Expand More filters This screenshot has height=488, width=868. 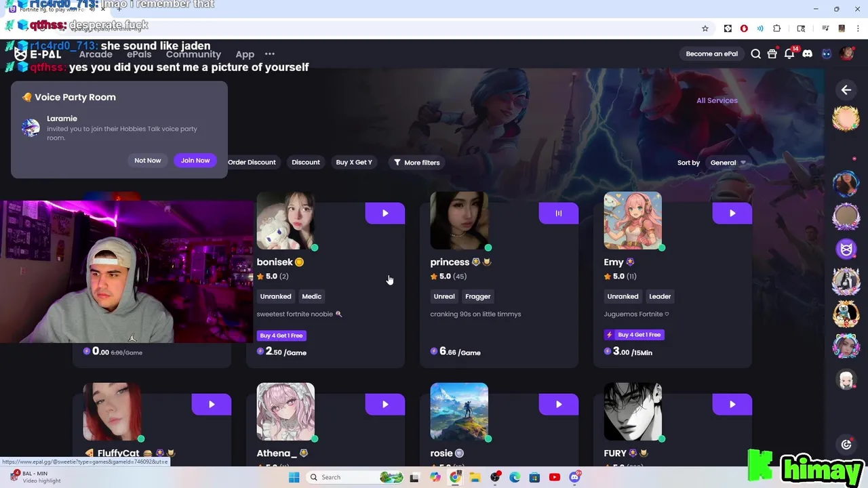click(x=416, y=163)
